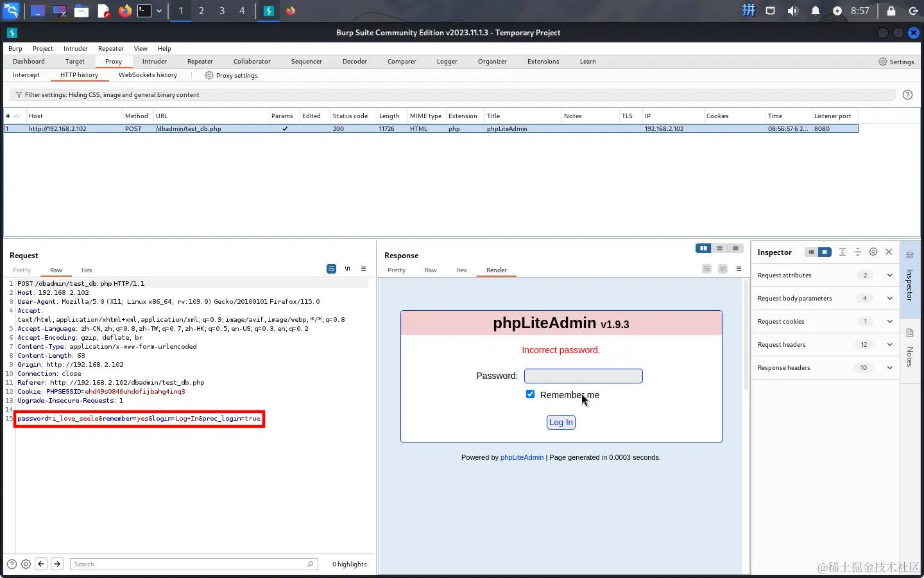Switch to the Firefox window in the taskbar
924x578 pixels.
point(291,11)
